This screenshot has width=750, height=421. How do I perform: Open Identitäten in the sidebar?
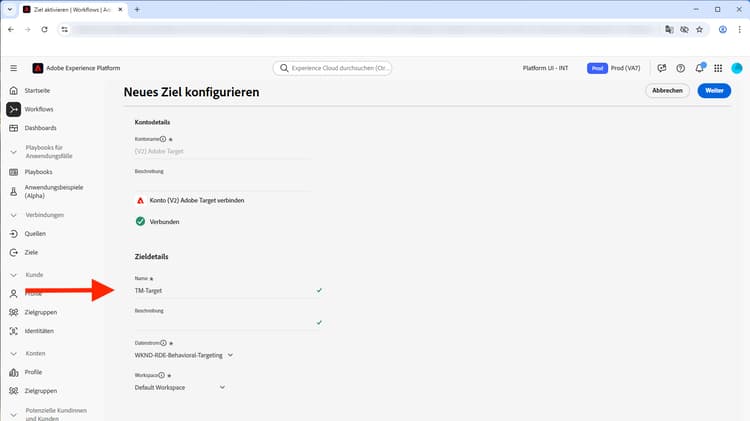click(x=39, y=331)
